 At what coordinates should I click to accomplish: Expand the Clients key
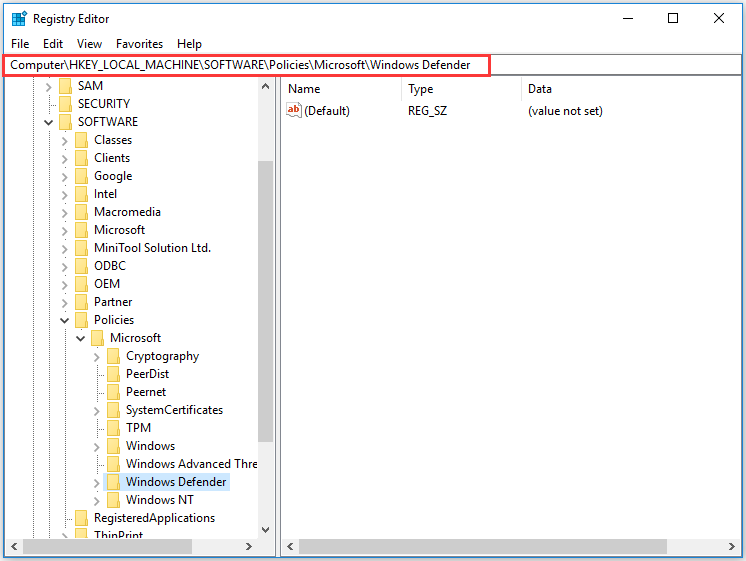tap(65, 159)
